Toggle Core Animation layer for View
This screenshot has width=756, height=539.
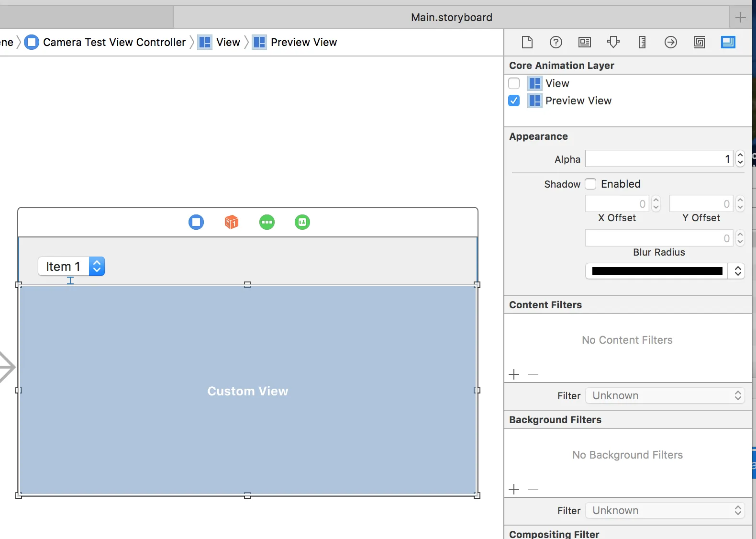click(x=514, y=83)
